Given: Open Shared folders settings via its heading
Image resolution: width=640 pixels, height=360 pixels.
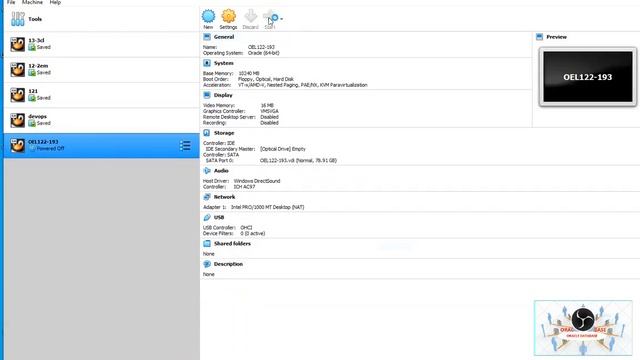Looking at the screenshot, I should [232, 243].
